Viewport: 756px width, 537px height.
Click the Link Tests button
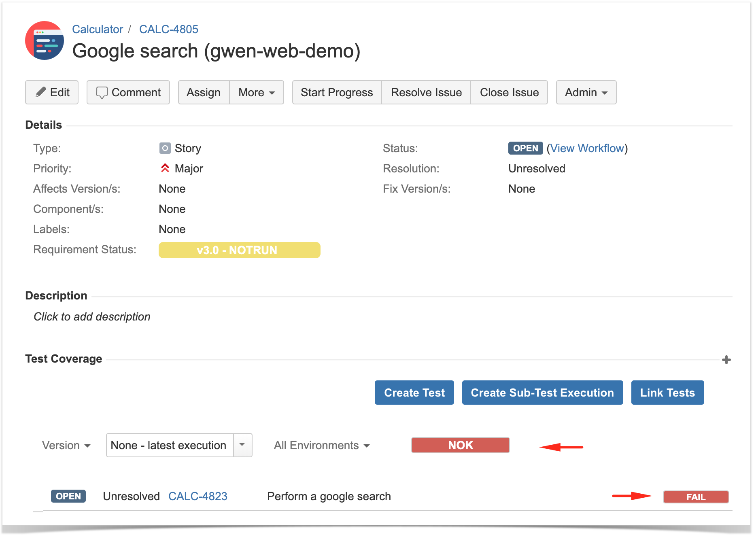(667, 393)
